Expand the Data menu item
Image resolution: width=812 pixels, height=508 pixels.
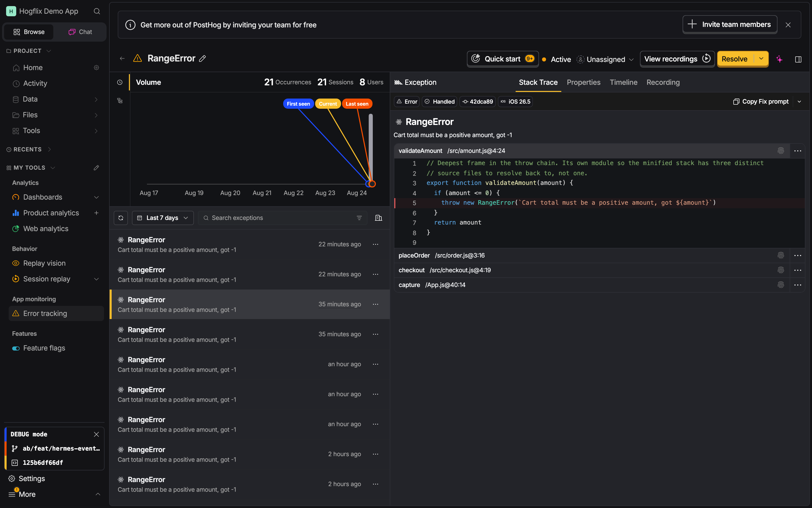point(96,100)
